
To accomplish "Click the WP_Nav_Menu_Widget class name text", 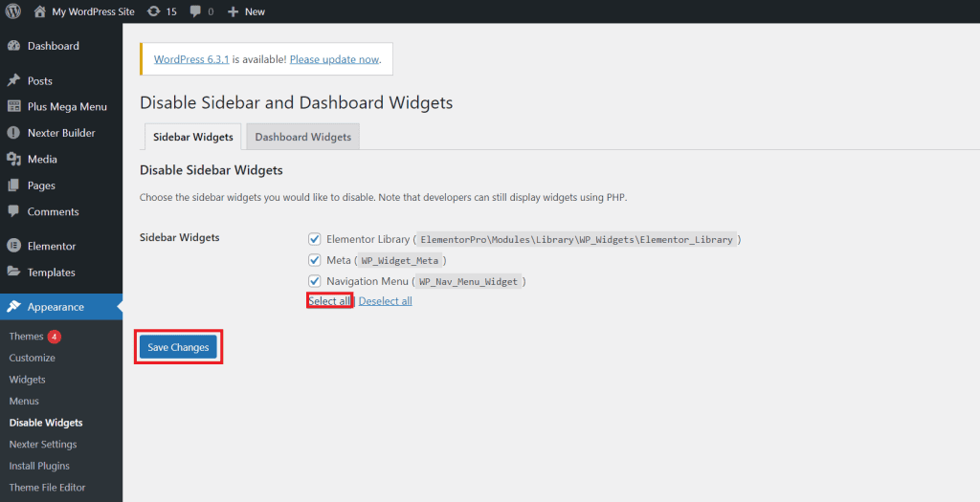I will coord(469,281).
